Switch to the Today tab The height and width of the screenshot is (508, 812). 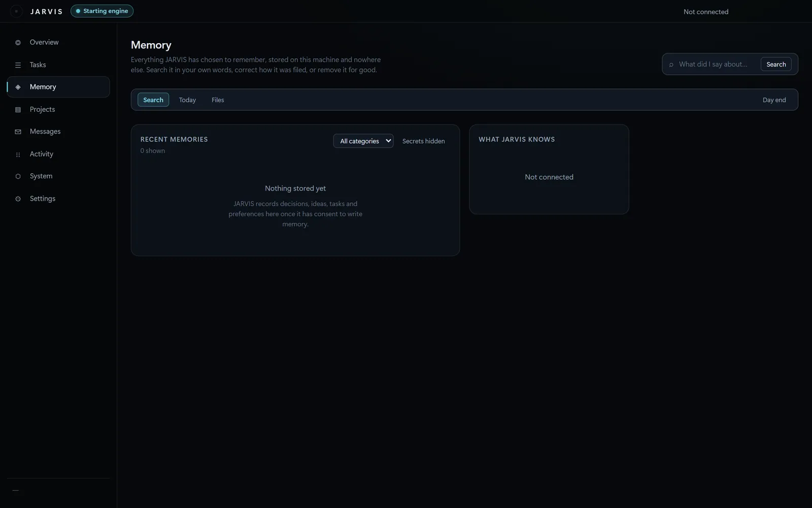pyautogui.click(x=187, y=100)
